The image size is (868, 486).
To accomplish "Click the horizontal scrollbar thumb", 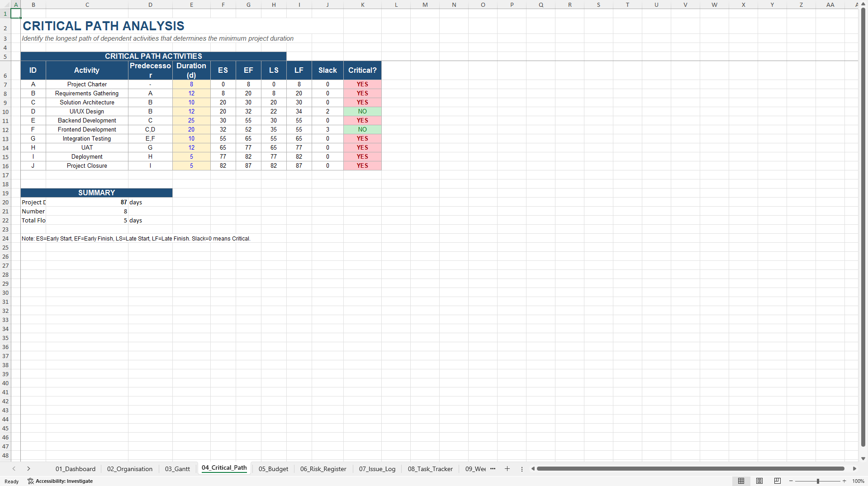I will pos(691,469).
